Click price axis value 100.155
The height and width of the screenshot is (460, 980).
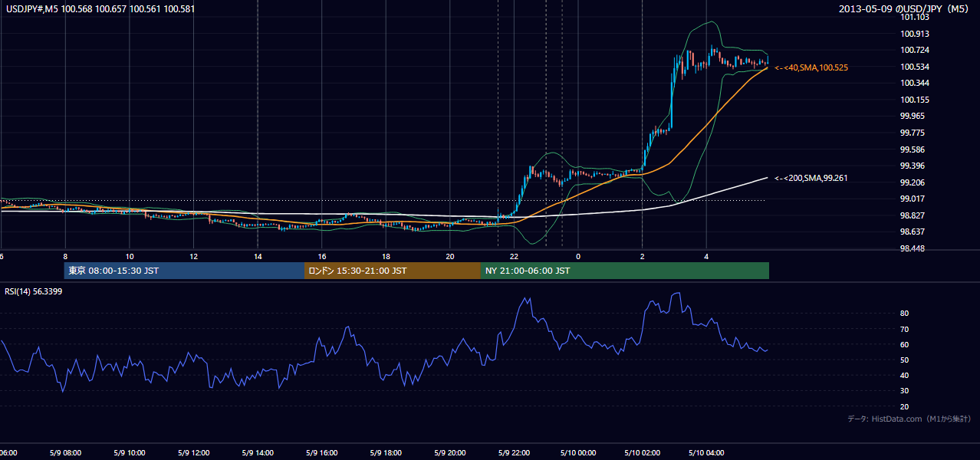coord(914,100)
